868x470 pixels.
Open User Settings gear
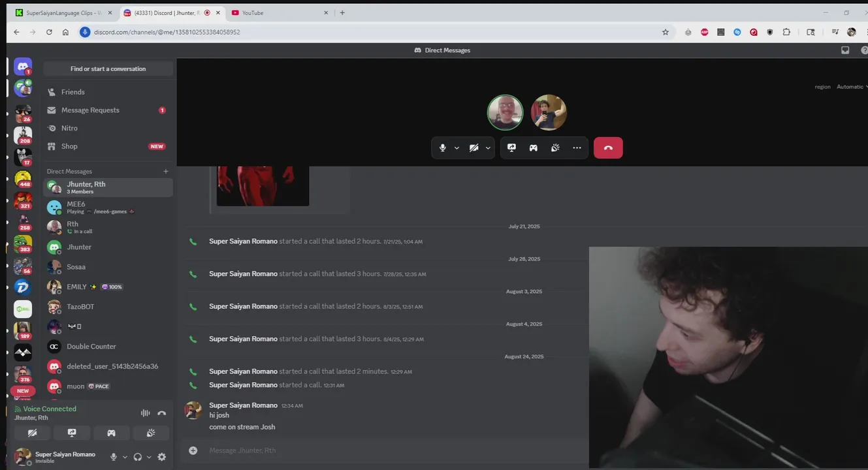pos(162,457)
